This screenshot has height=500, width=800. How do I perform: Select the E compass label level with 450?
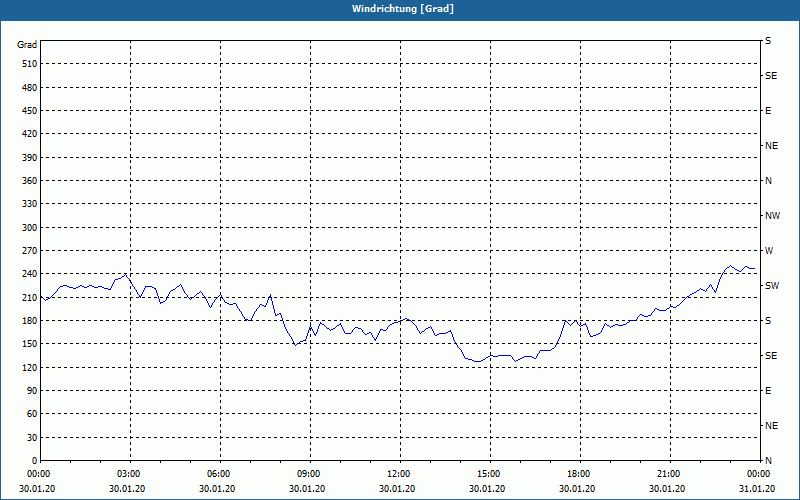coord(768,111)
